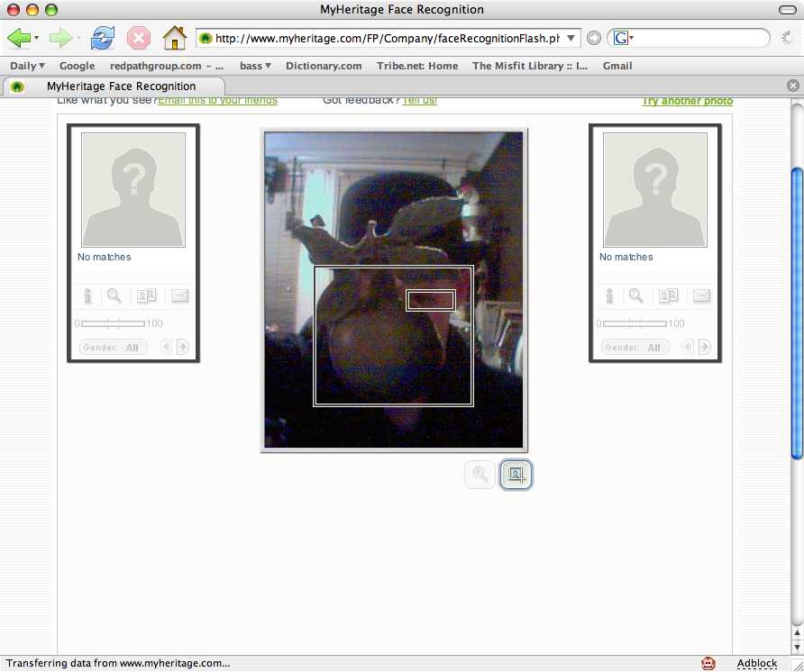Viewport: 804px width, 672px height.
Task: Toggle the Gender: All filter in left panel
Action: (x=113, y=347)
